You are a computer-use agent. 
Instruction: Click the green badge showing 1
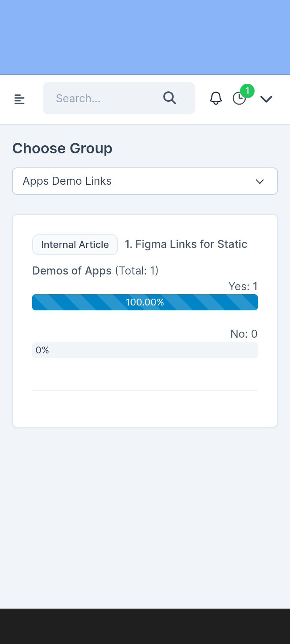[x=247, y=91]
